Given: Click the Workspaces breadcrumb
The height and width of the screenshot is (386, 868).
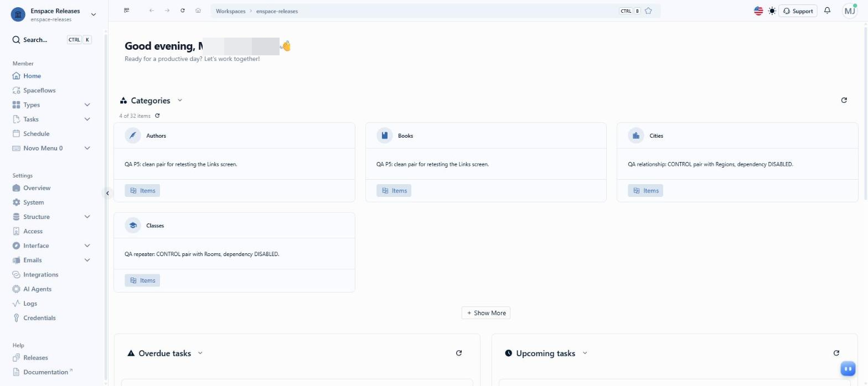Looking at the screenshot, I should [x=230, y=11].
